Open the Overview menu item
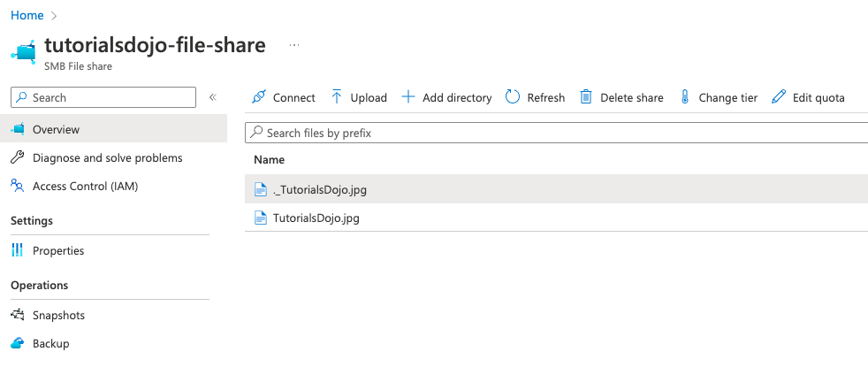Viewport: 868px width, 367px height. (56, 129)
